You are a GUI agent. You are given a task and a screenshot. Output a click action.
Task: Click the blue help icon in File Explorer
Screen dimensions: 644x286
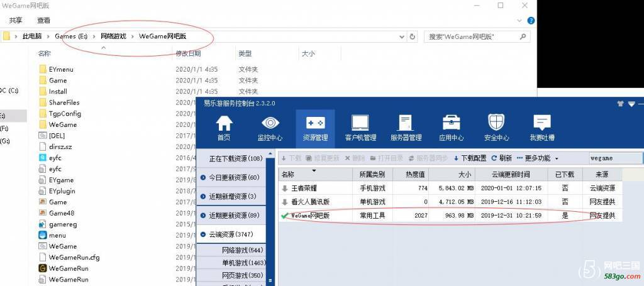pyautogui.click(x=531, y=21)
